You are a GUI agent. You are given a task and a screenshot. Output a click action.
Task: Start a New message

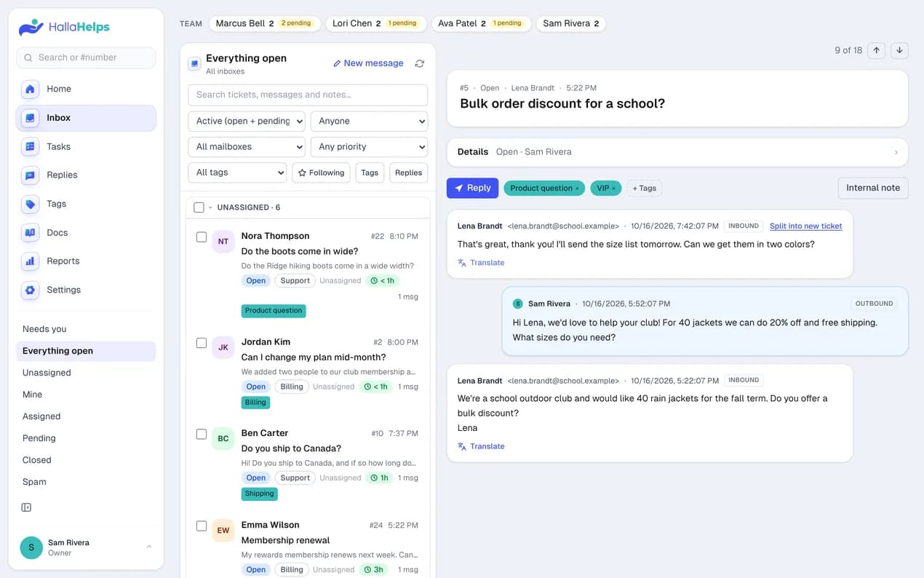(x=368, y=63)
